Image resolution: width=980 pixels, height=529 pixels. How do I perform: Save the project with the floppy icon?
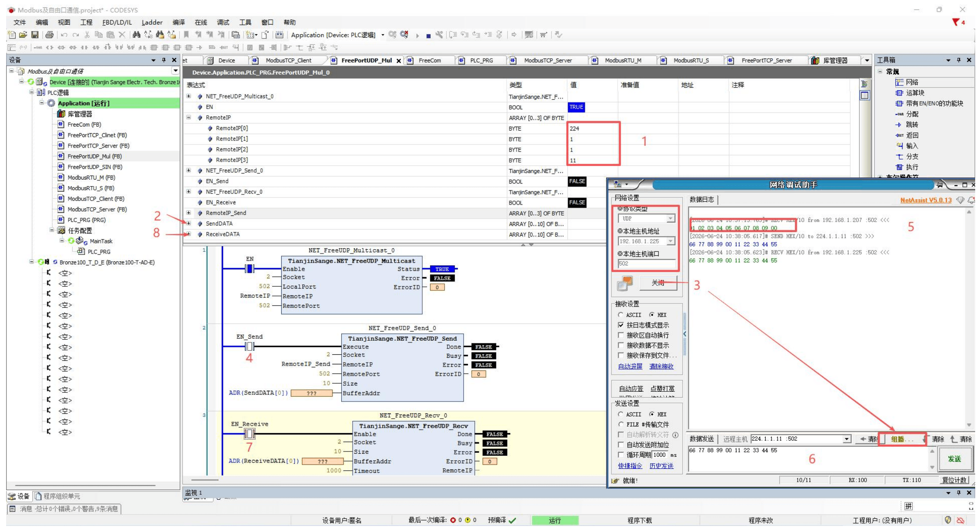pyautogui.click(x=35, y=35)
